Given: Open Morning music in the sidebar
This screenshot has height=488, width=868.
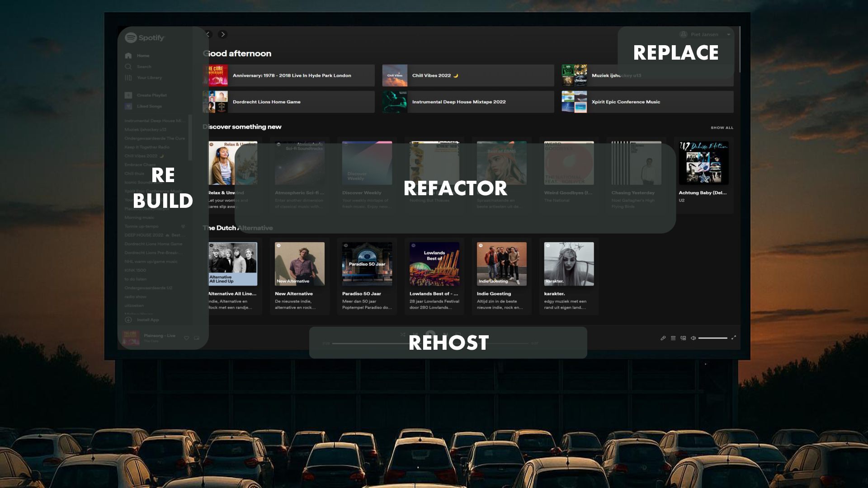Looking at the screenshot, I should [x=139, y=218].
